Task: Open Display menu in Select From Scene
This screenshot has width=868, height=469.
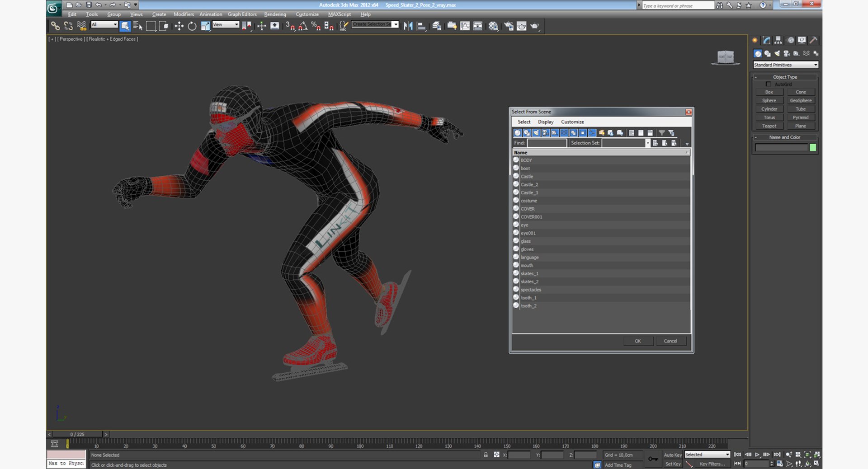Action: 546,122
